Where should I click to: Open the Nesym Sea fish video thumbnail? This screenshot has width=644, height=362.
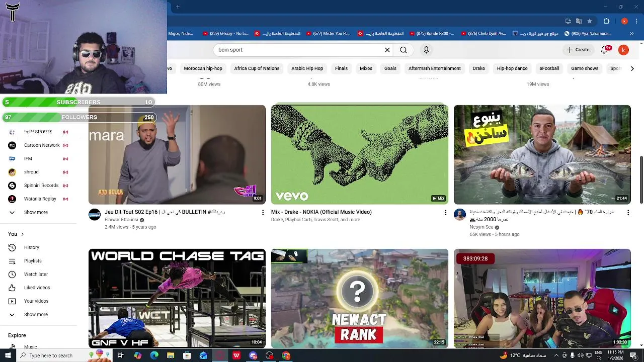click(x=542, y=154)
